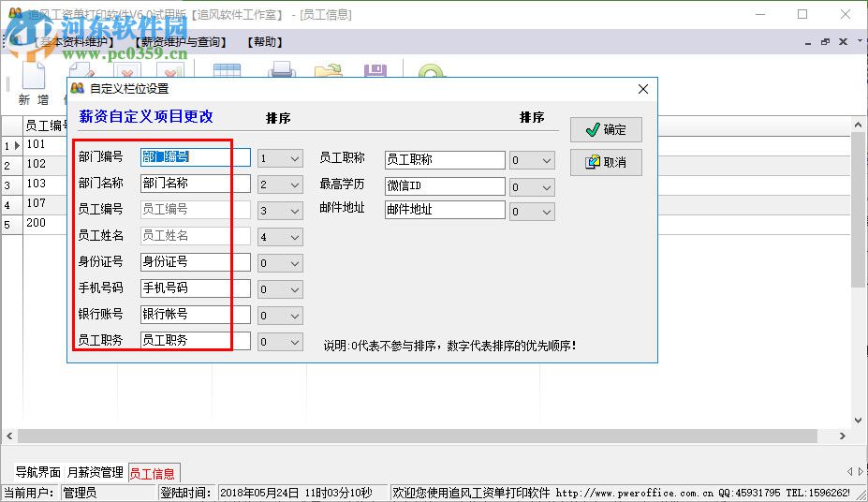Click the disabled 员工姓名 text field
This screenshot has height=502, width=868.
195,236
